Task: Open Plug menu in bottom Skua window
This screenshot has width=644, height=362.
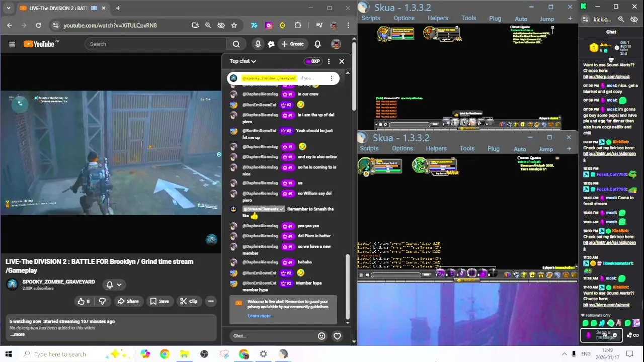Action: pos(494,149)
